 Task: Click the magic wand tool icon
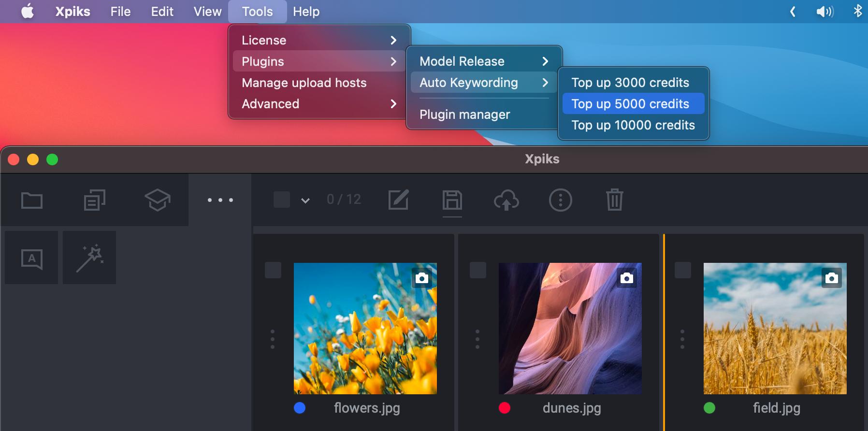tap(90, 258)
